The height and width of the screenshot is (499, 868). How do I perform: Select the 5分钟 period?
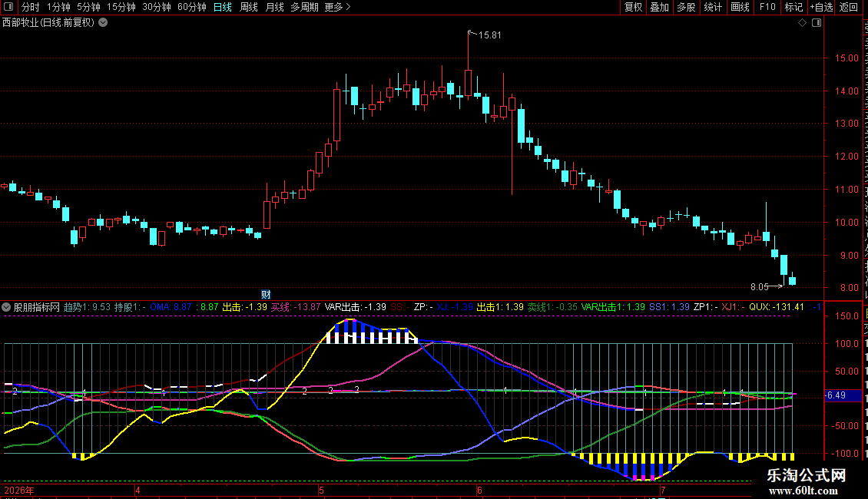tap(88, 7)
